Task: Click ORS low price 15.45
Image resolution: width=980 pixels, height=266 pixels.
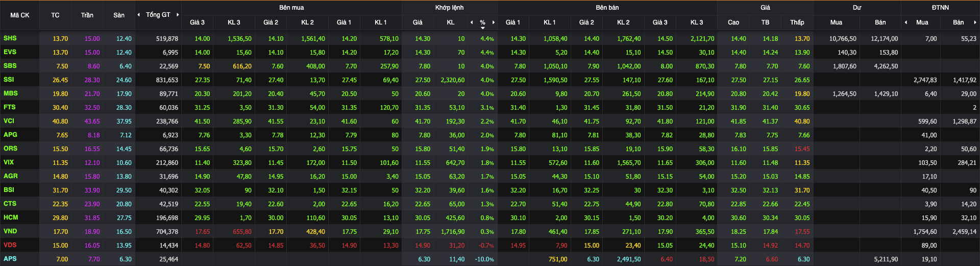Action: point(802,149)
